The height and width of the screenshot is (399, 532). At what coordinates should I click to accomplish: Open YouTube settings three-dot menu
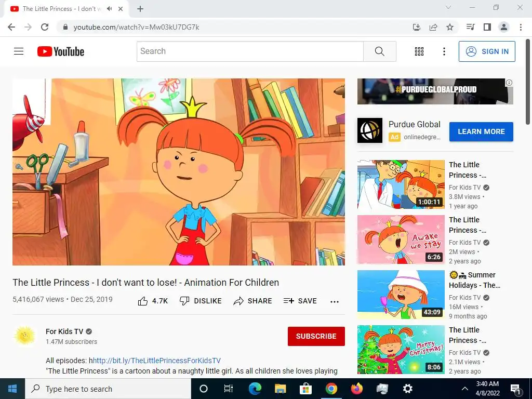coord(444,51)
